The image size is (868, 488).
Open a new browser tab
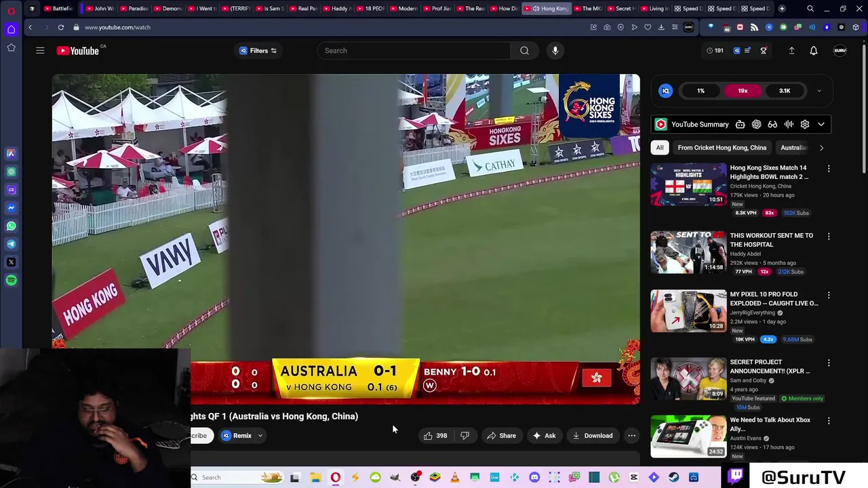pyautogui.click(x=782, y=9)
